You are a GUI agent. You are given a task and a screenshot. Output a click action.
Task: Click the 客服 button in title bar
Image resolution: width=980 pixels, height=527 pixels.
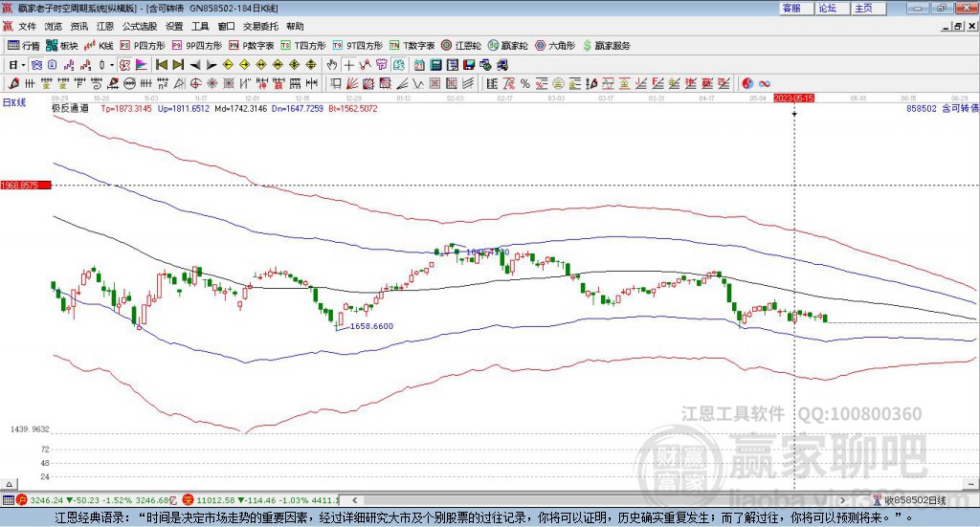[x=795, y=8]
